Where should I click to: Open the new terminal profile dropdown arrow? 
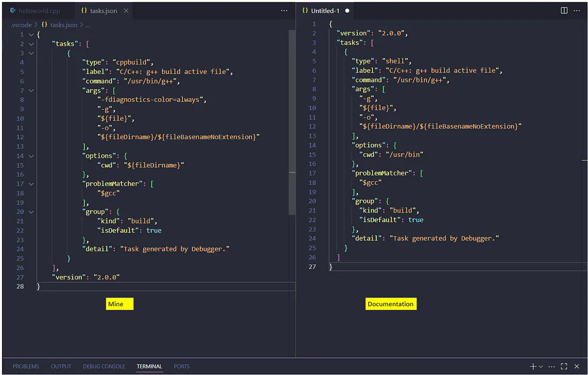tap(541, 366)
